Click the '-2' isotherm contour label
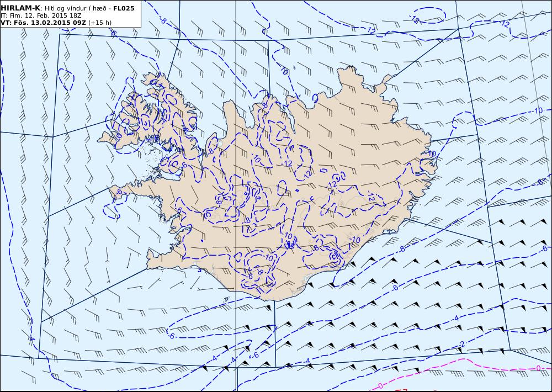 (461, 344)
